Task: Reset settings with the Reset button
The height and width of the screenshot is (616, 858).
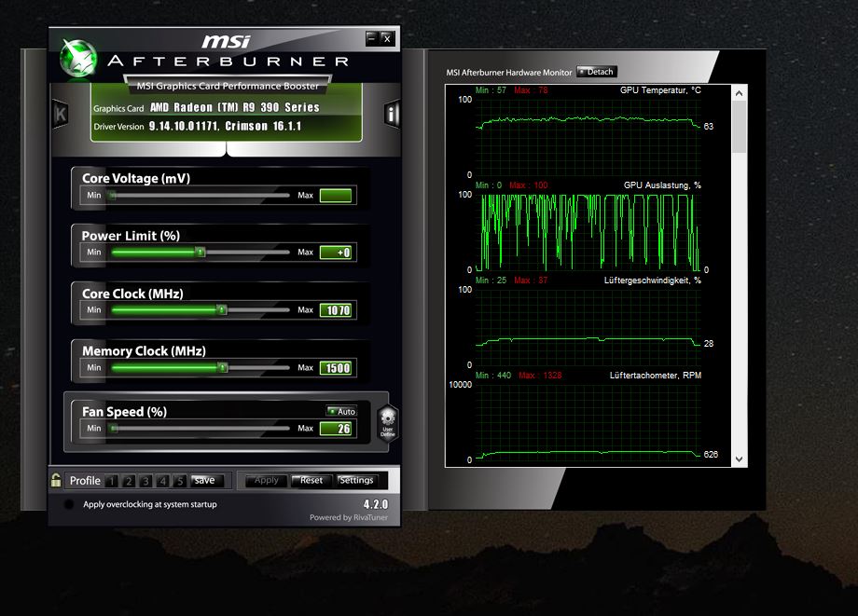Action: pyautogui.click(x=311, y=481)
